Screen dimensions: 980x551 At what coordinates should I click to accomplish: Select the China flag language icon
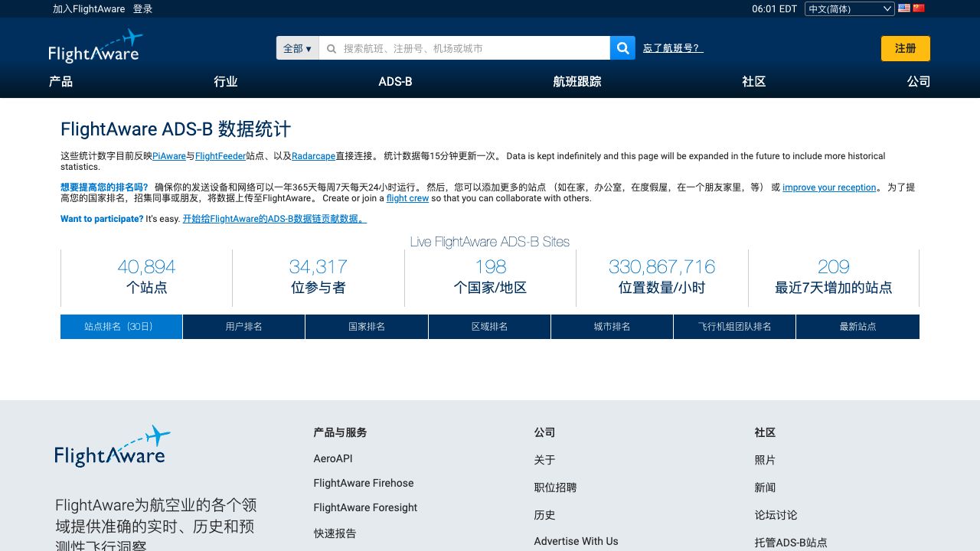pos(919,8)
